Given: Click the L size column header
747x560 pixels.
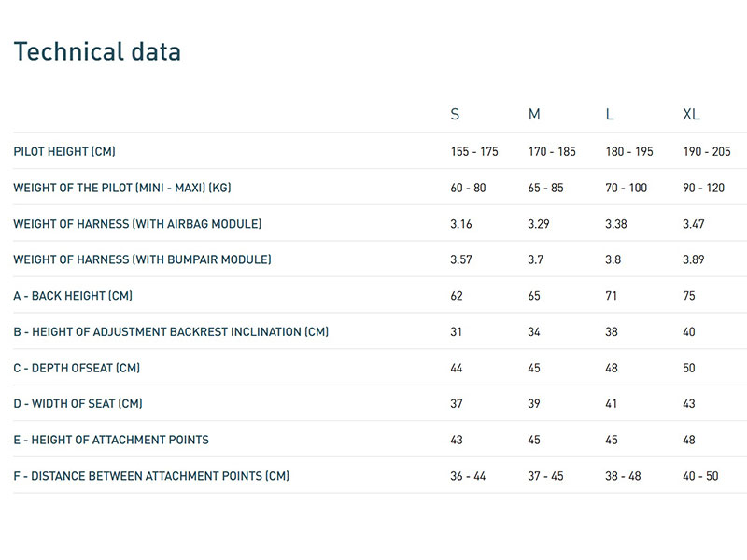Looking at the screenshot, I should 610,115.
